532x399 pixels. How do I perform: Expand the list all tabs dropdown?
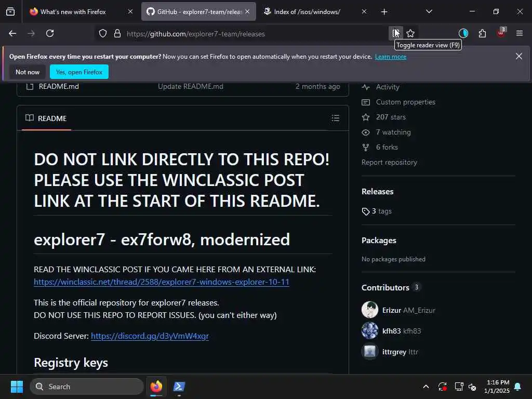pyautogui.click(x=429, y=11)
